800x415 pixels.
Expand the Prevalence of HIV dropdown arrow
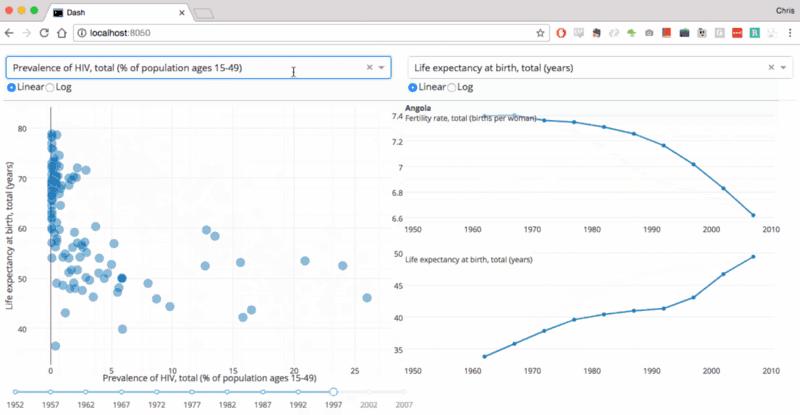click(x=381, y=67)
